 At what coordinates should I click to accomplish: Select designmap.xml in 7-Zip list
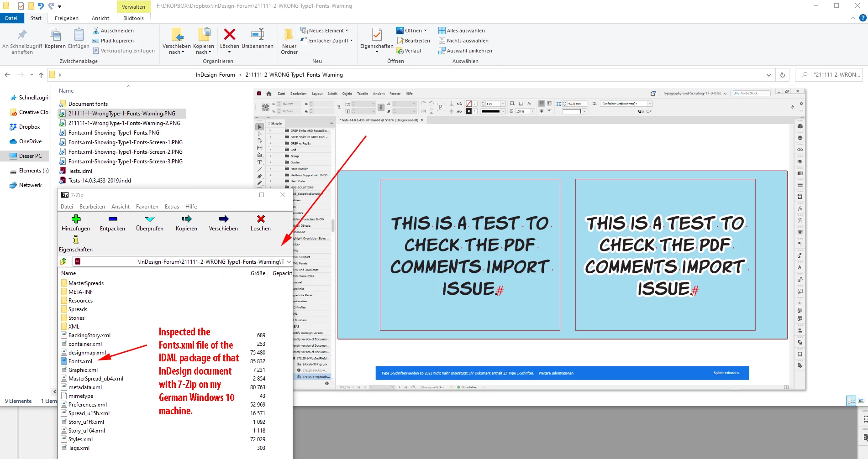pos(87,353)
